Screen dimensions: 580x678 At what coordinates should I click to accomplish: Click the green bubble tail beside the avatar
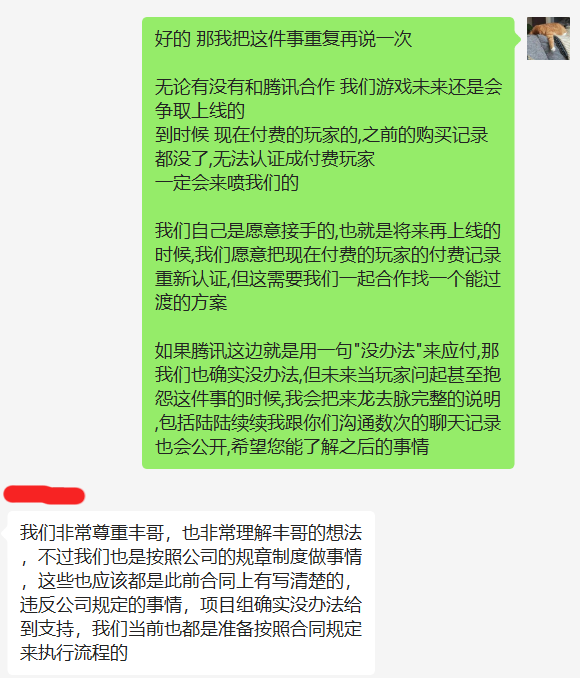tap(517, 39)
